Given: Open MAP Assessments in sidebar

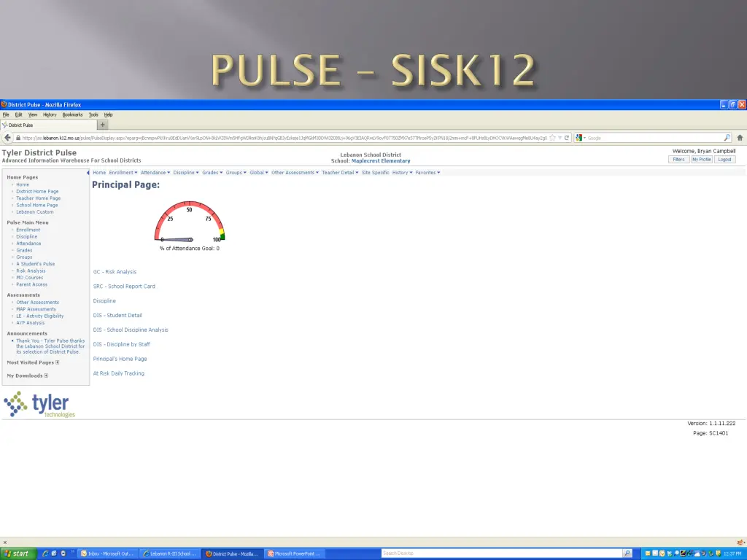Looking at the screenshot, I should click(36, 309).
